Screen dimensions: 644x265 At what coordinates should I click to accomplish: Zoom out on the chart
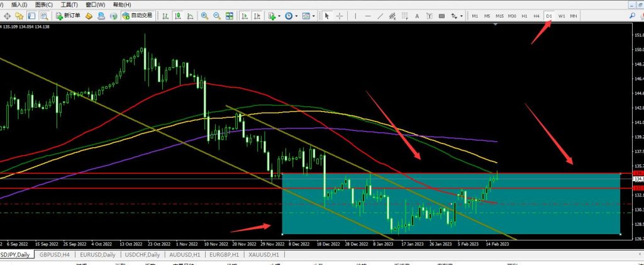pos(217,15)
